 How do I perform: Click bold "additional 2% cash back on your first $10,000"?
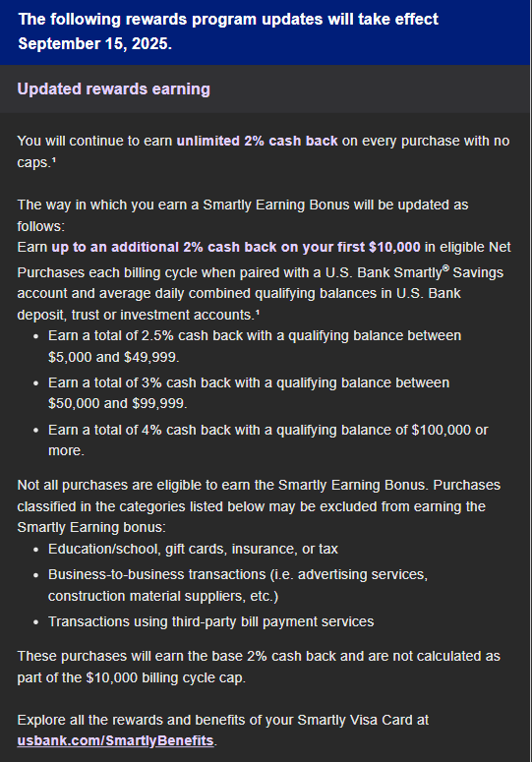click(266, 247)
